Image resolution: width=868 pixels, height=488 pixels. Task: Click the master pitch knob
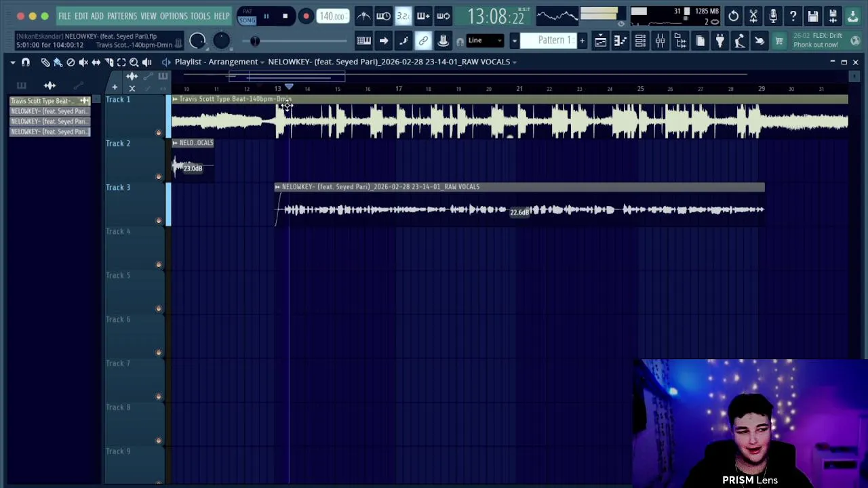221,41
